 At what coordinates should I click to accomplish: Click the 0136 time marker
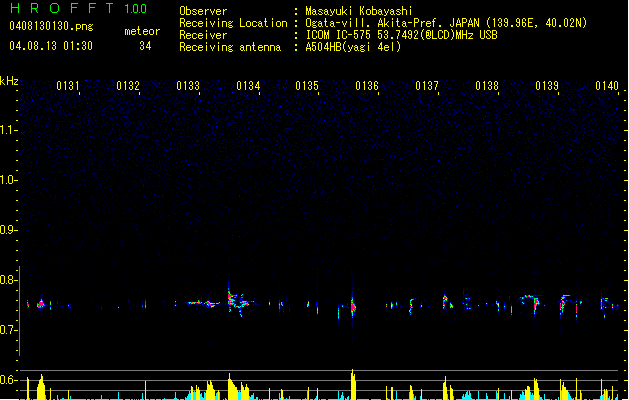(367, 86)
